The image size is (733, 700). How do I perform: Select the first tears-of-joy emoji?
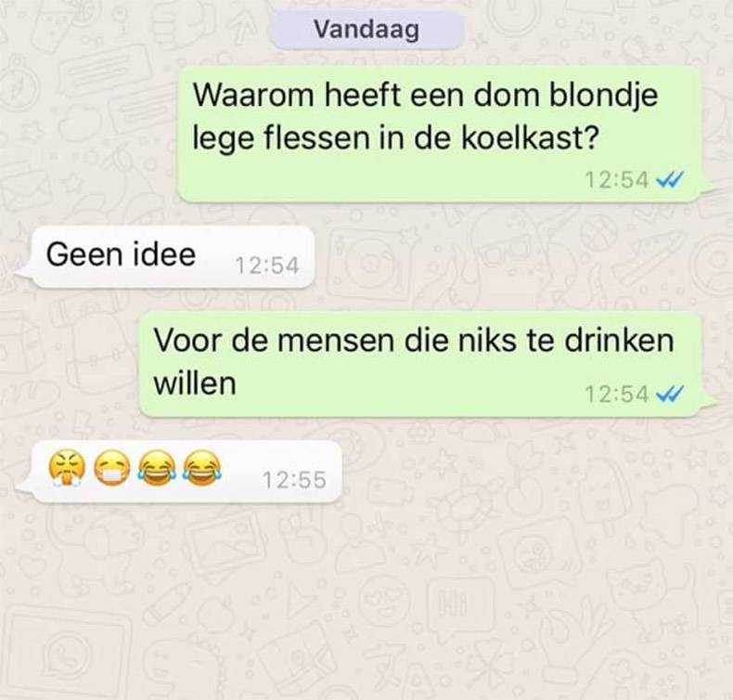157,469
